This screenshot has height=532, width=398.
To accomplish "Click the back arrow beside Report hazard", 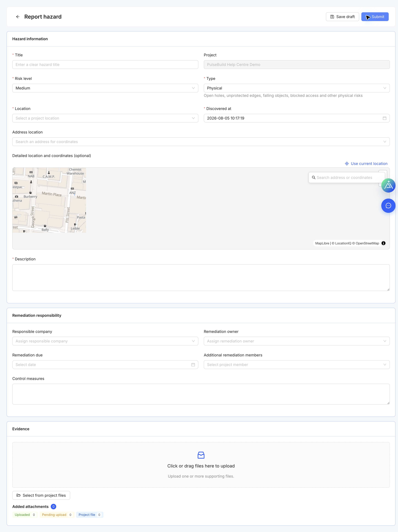I will tap(18, 17).
